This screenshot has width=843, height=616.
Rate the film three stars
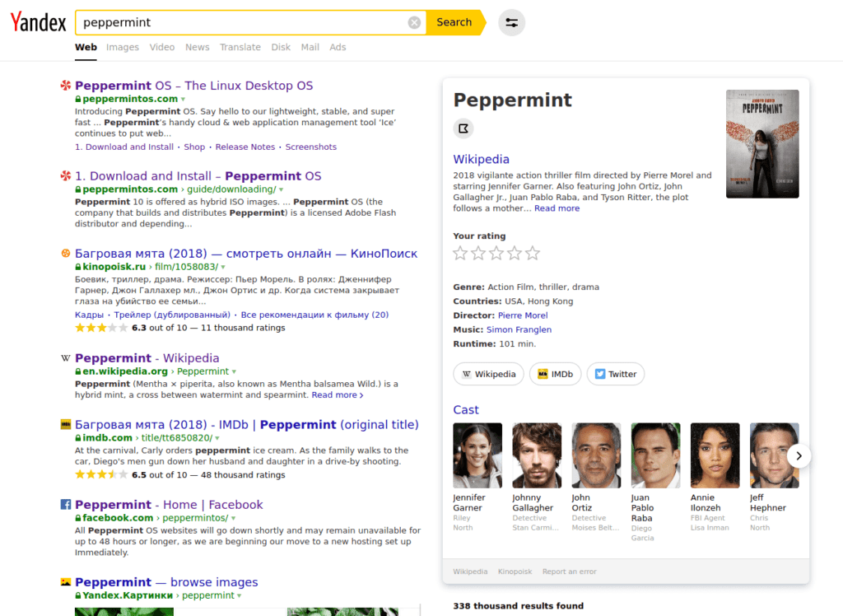[496, 253]
